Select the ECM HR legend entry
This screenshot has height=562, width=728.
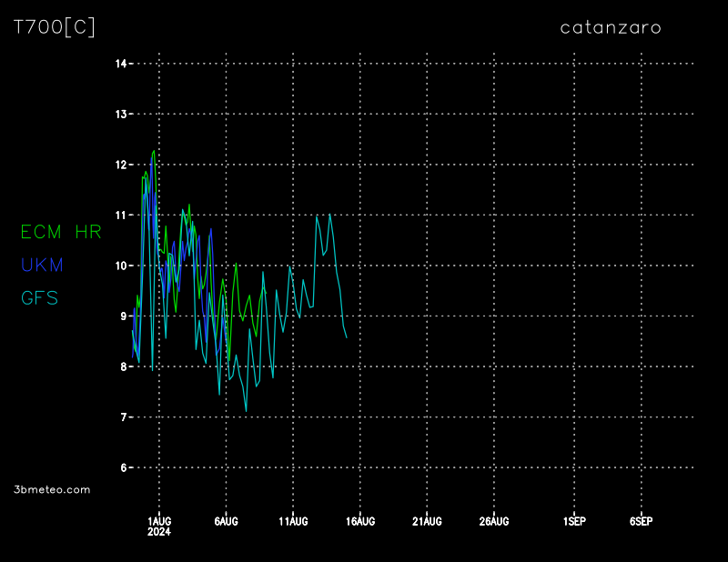tap(61, 232)
